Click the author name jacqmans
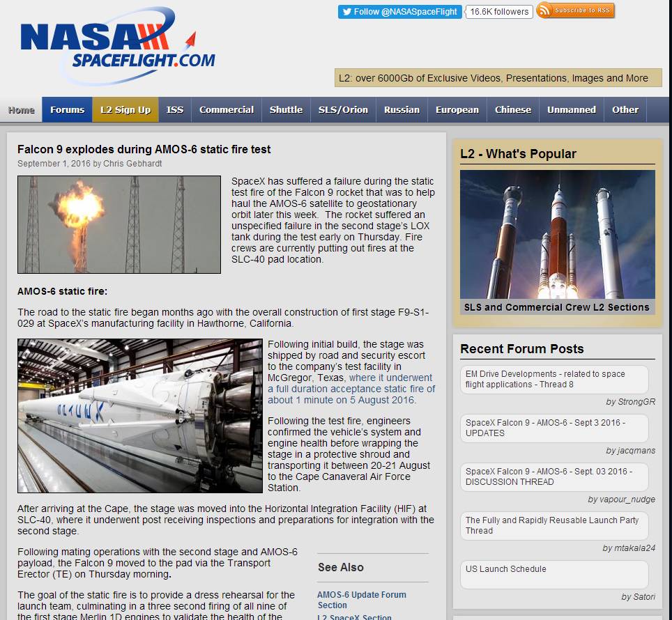 click(x=636, y=451)
